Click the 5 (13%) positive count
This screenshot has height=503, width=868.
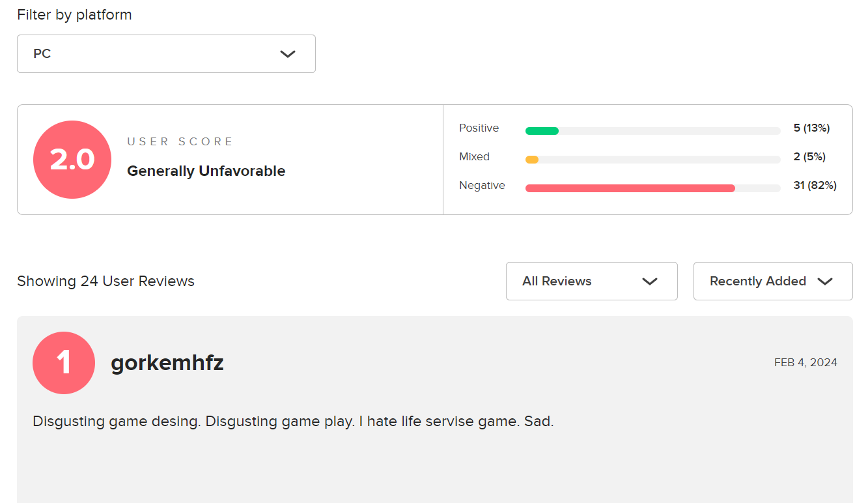[811, 128]
